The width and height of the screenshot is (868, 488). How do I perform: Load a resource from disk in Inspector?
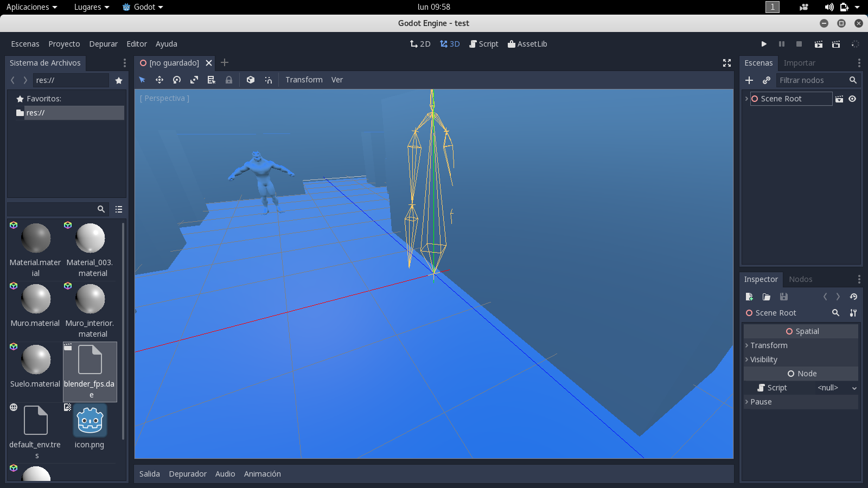[x=767, y=297]
